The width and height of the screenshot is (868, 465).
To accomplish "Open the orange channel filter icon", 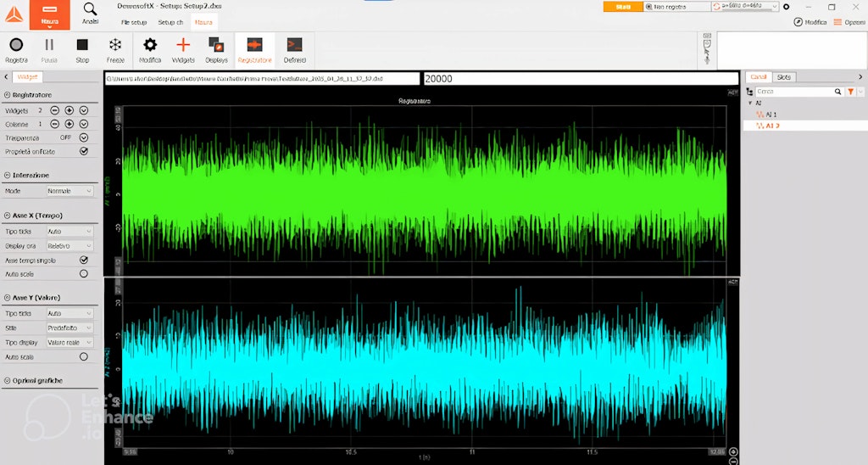I will pyautogui.click(x=850, y=92).
